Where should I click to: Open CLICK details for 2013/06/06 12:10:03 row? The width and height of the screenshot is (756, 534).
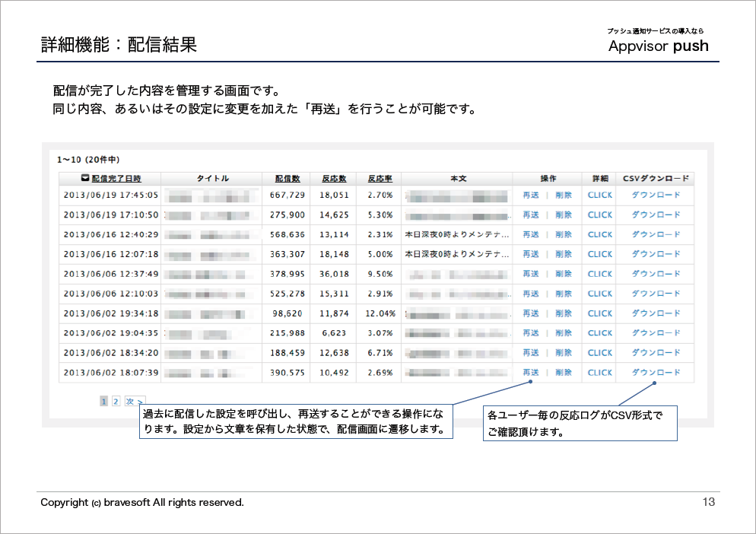pyautogui.click(x=600, y=294)
